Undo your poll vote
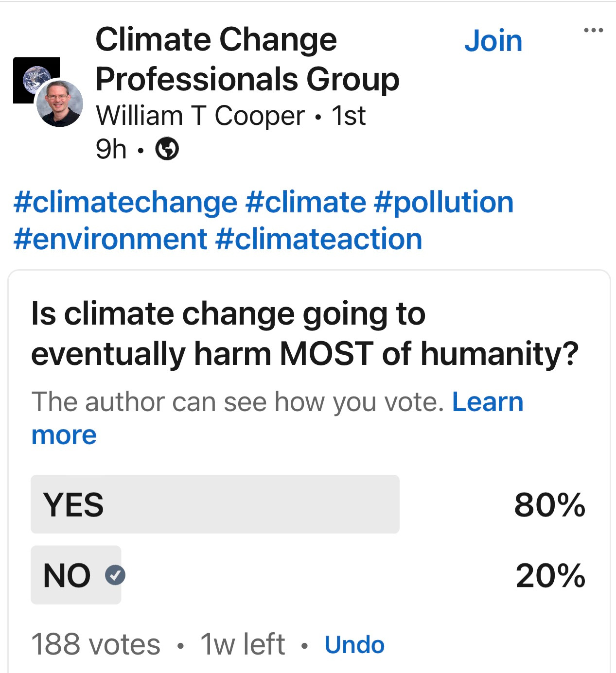Image resolution: width=616 pixels, height=673 pixels. coord(354,645)
